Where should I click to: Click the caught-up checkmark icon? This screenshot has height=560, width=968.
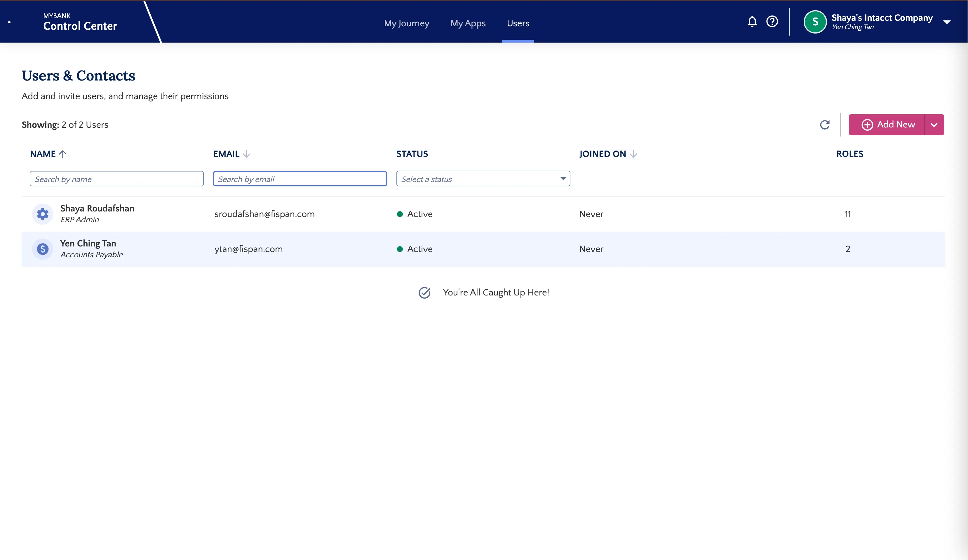(424, 293)
